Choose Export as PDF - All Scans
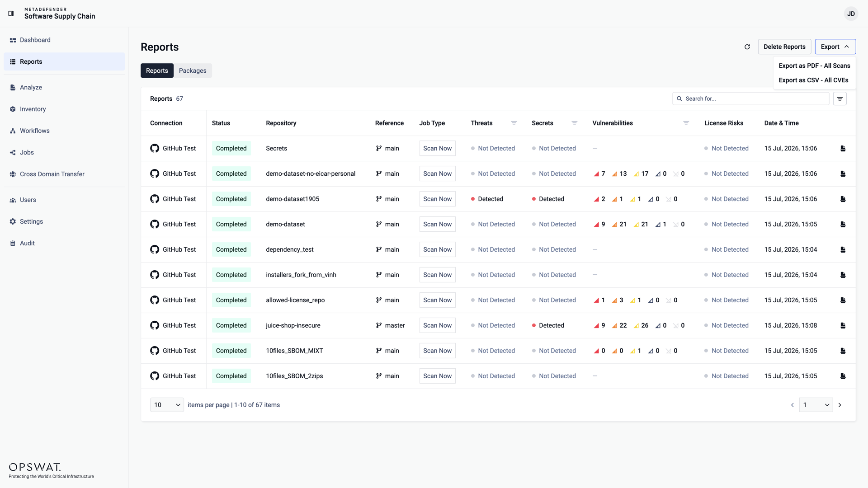 point(814,66)
